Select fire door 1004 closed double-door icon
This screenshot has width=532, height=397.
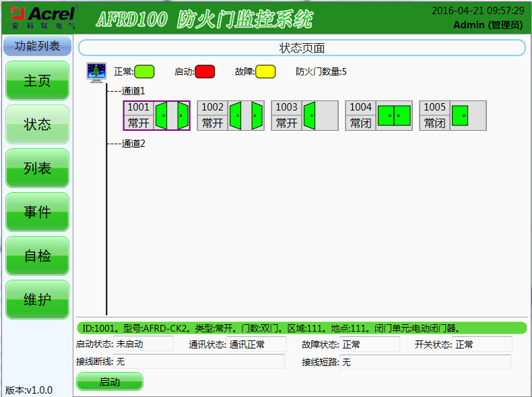[x=394, y=115]
